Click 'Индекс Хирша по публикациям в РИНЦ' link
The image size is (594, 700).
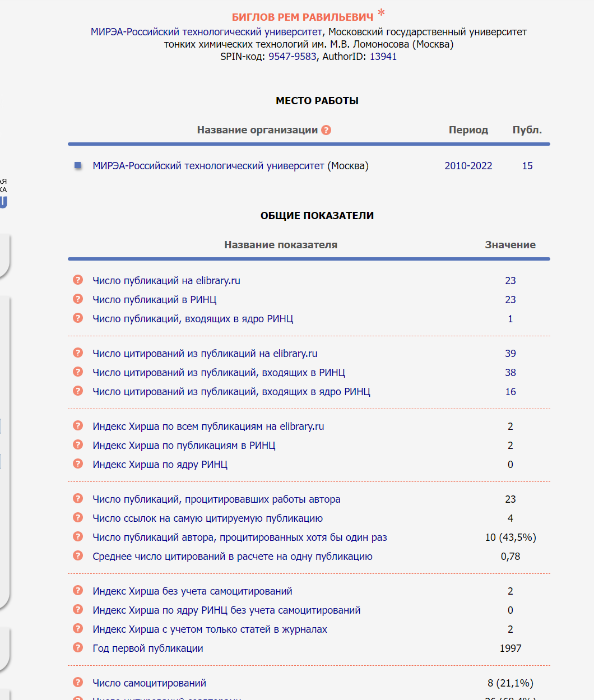184,446
